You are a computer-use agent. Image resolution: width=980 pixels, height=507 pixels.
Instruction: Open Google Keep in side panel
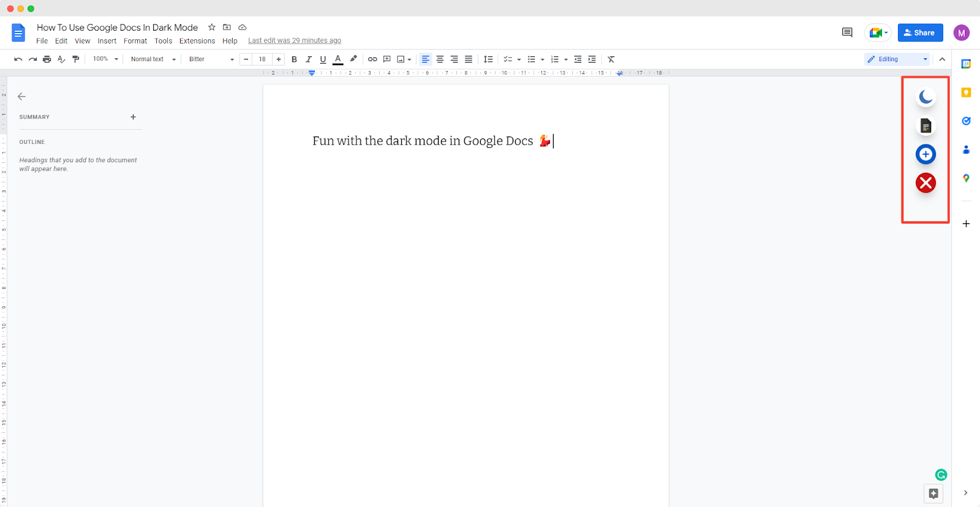point(966,92)
